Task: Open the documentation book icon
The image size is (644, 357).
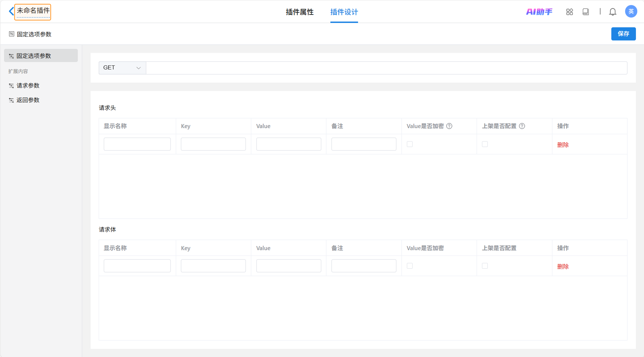Action: click(585, 12)
